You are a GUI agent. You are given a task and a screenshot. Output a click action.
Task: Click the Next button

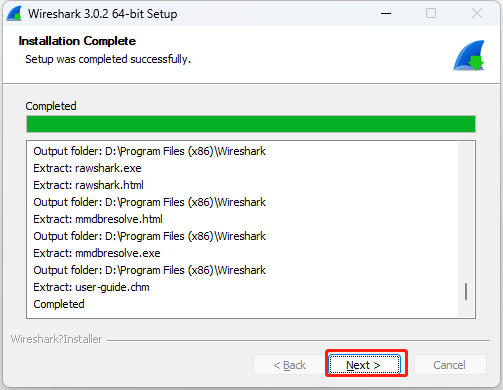[365, 365]
